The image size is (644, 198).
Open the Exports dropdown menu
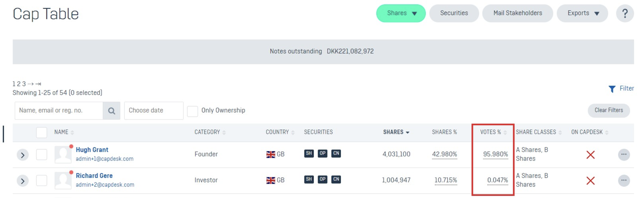[582, 13]
